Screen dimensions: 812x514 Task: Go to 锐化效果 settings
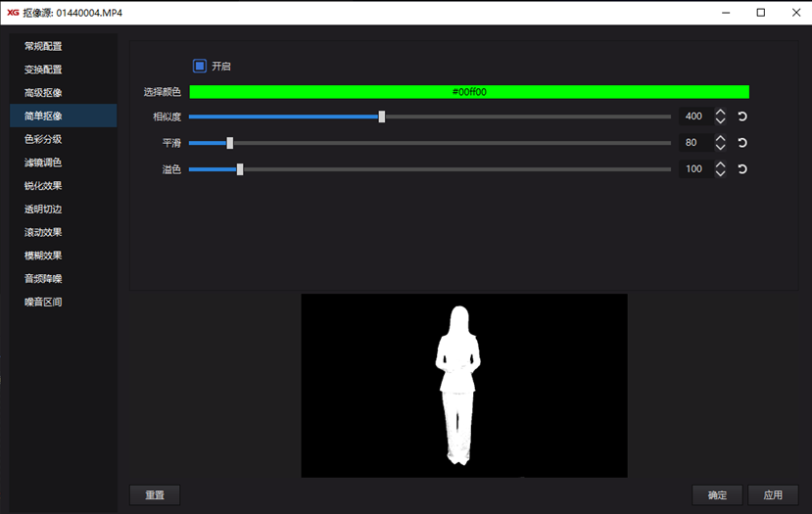(x=64, y=186)
